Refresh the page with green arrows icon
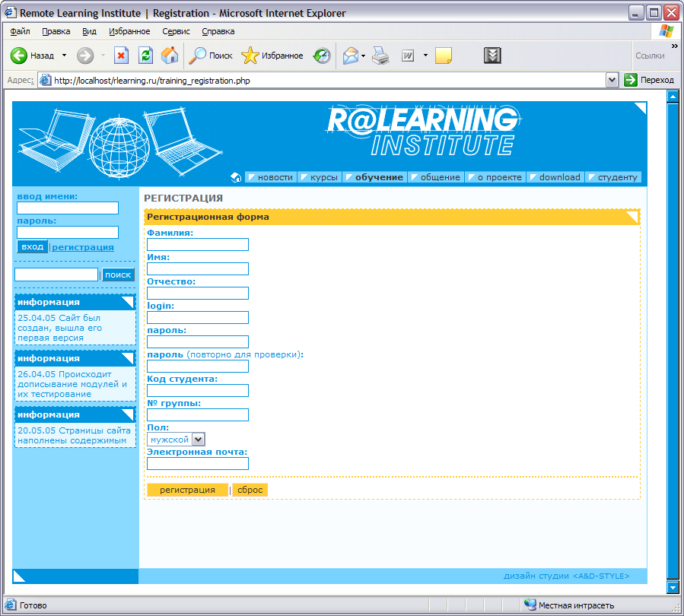The image size is (684, 616). (x=145, y=56)
